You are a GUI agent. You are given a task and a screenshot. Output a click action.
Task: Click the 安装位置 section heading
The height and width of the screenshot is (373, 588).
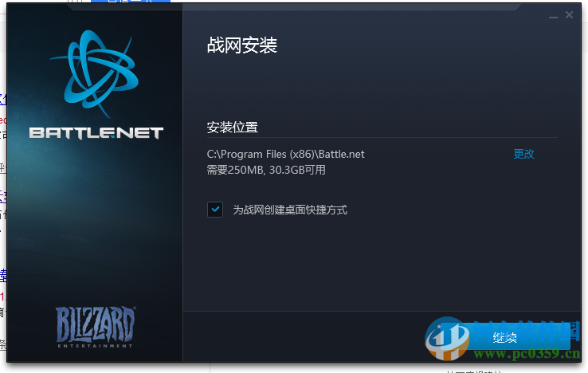click(232, 128)
